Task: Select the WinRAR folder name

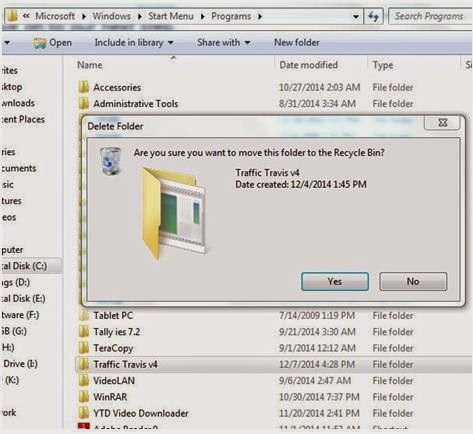Action: [110, 397]
